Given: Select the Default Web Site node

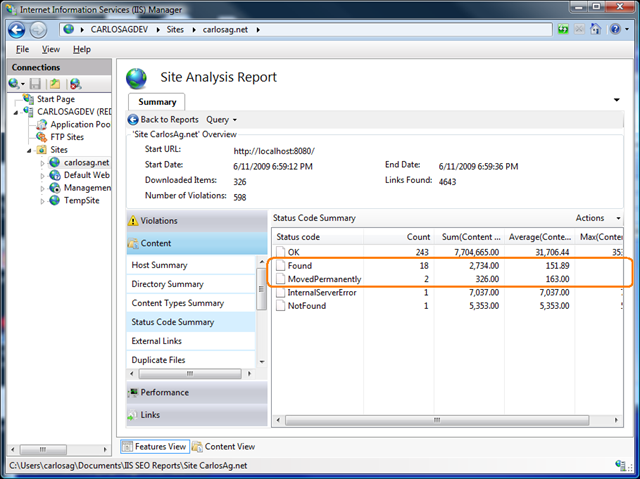Looking at the screenshot, I should (x=87, y=175).
